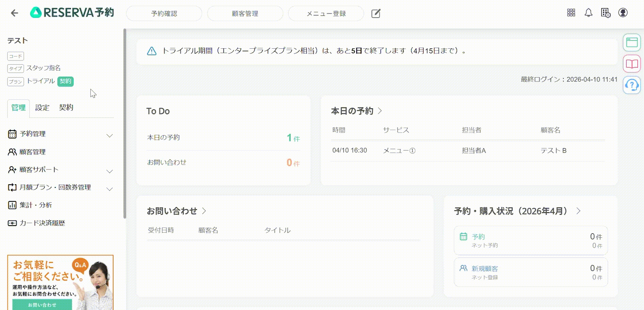Click the 予約管理 calendar icon

[12, 134]
